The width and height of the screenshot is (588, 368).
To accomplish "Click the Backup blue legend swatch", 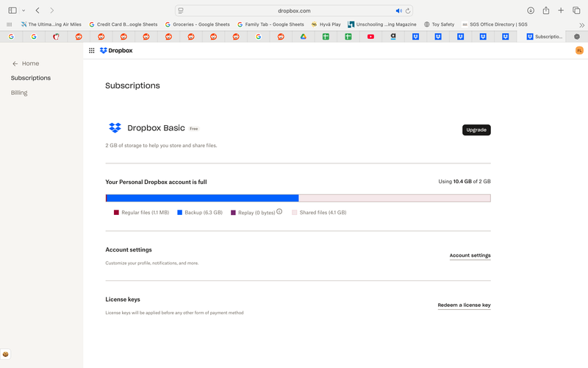I will [x=179, y=213].
